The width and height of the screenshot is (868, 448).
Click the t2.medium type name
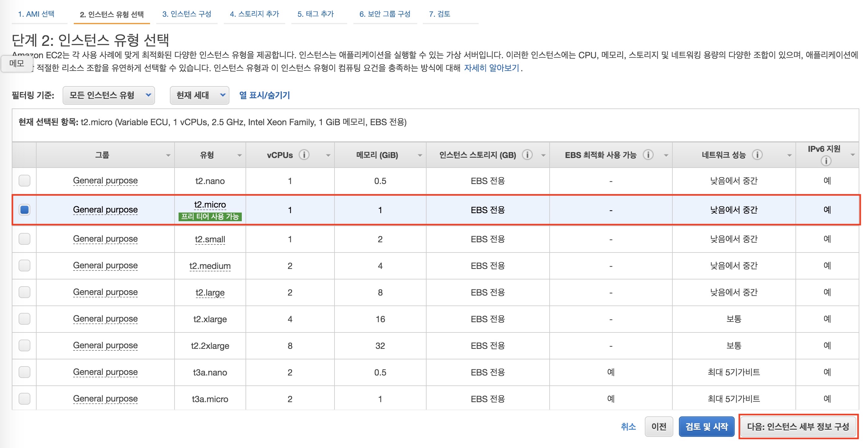(210, 266)
